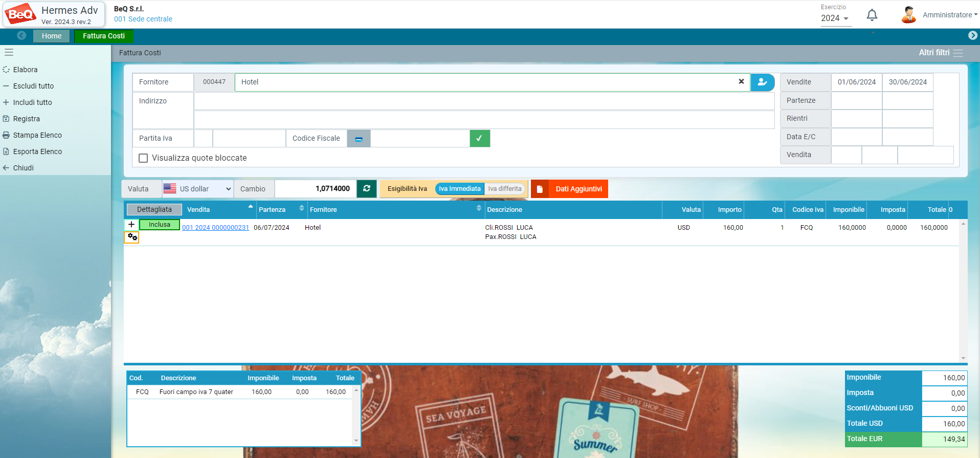Screen dimensions: 980x458
Task: Open invoice link 001 2024 0000000231
Action: coord(216,228)
